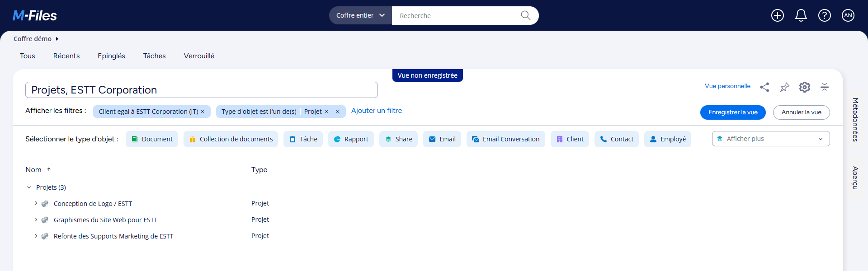Click Enregistrer la vue button
This screenshot has height=271, width=868.
(732, 112)
